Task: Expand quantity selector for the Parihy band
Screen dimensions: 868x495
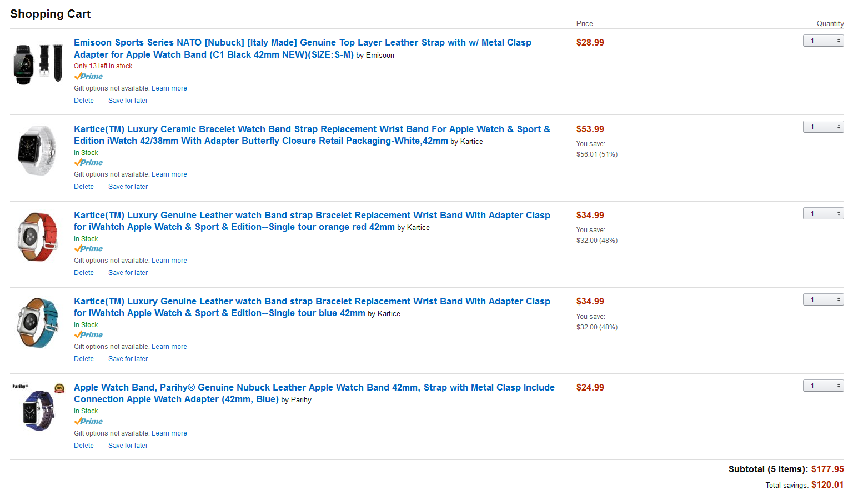Action: [x=823, y=386]
